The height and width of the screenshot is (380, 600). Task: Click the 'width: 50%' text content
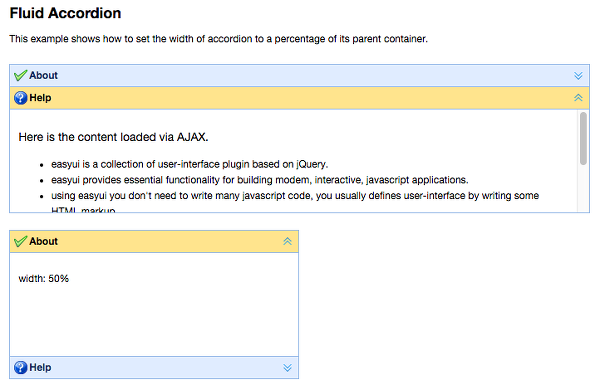[44, 279]
